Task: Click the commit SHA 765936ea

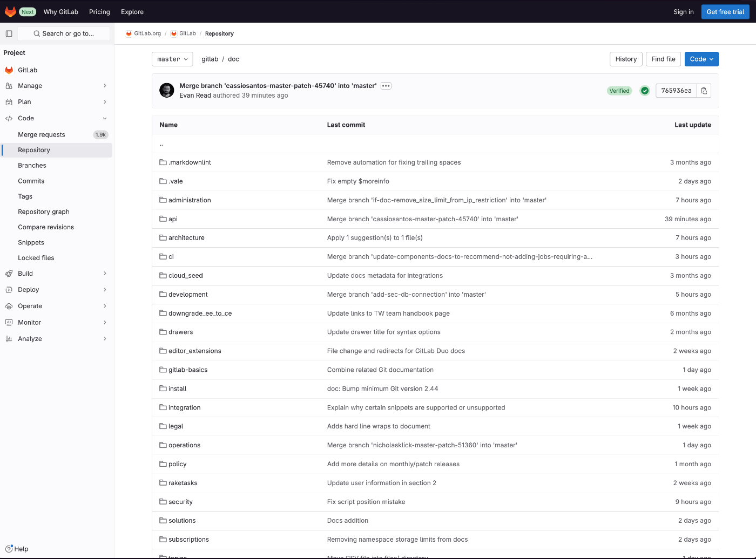Action: [x=676, y=91]
